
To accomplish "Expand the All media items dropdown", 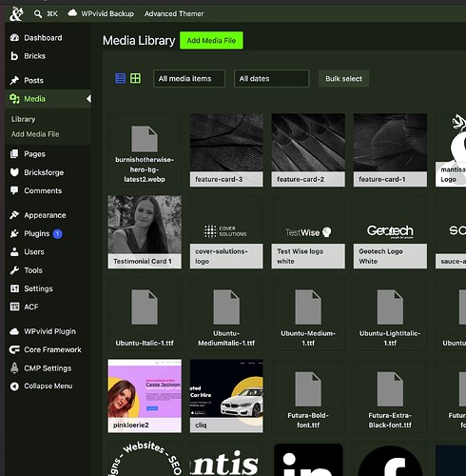I will (x=189, y=78).
